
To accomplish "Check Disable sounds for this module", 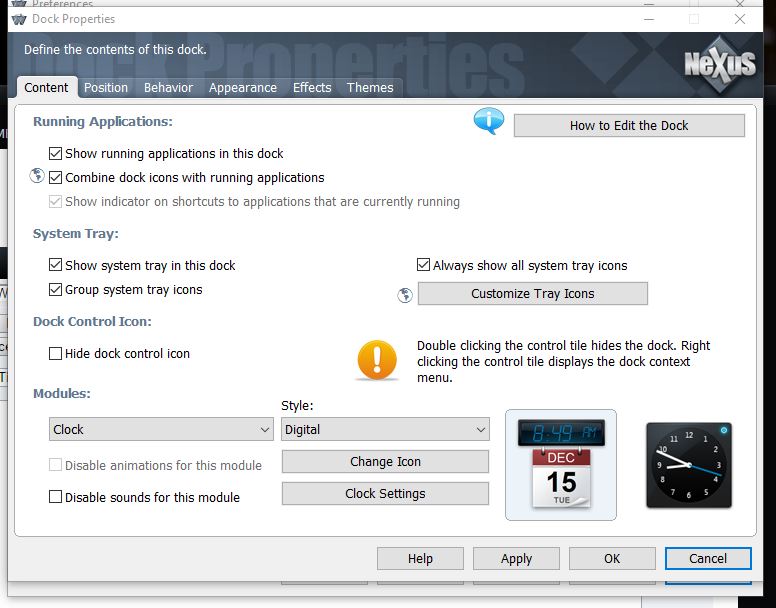I will click(56, 497).
